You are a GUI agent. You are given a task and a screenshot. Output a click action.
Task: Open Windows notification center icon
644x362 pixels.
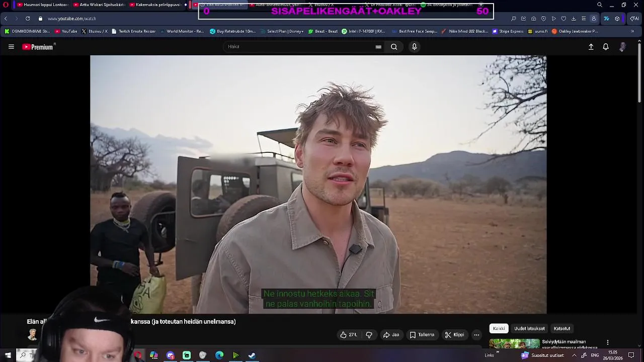(631, 355)
